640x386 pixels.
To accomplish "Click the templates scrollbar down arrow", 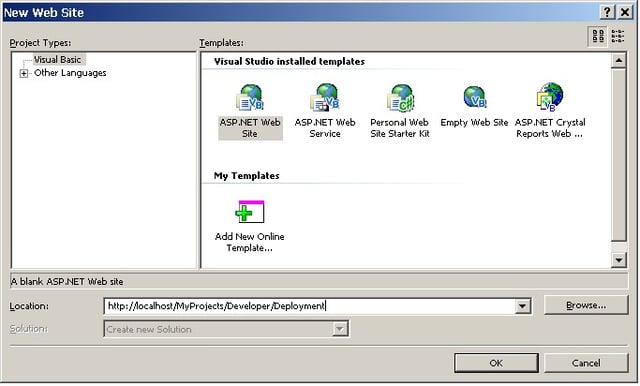I will pos(618,260).
